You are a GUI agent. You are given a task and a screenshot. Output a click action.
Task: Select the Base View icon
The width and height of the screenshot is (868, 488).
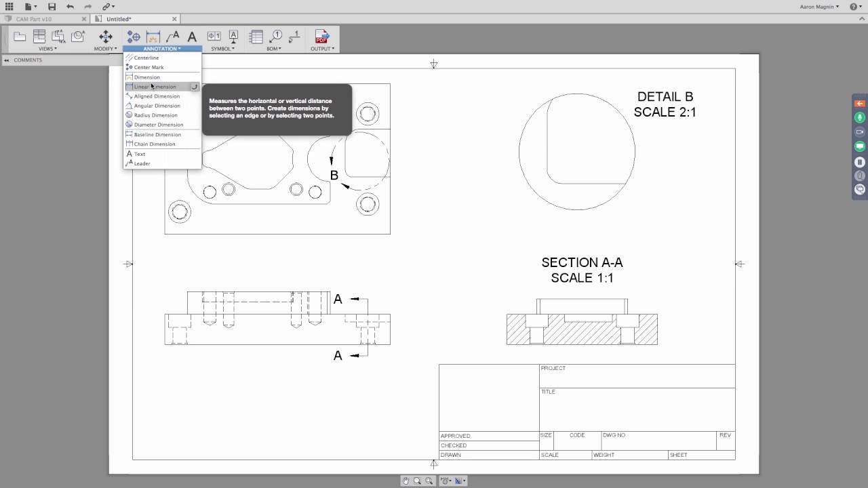pos(20,37)
